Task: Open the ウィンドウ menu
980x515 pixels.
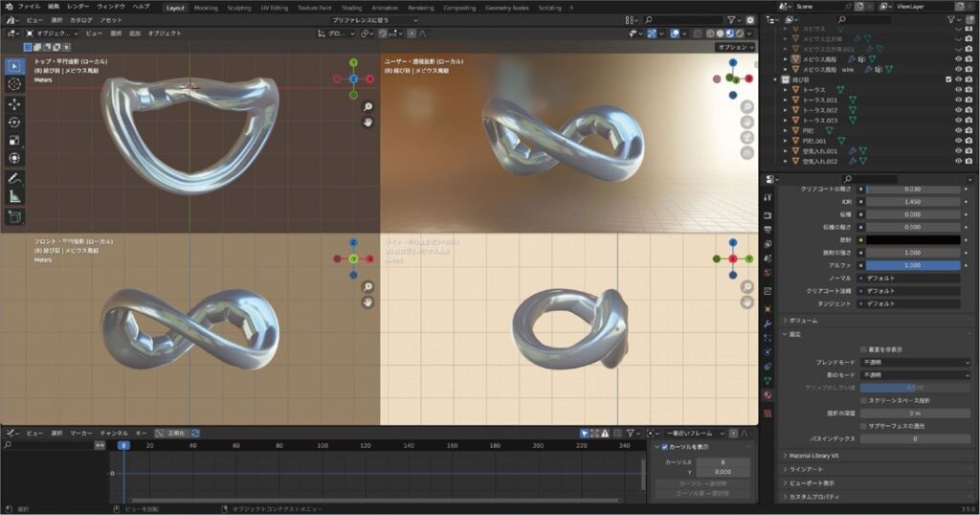Action: [110, 7]
